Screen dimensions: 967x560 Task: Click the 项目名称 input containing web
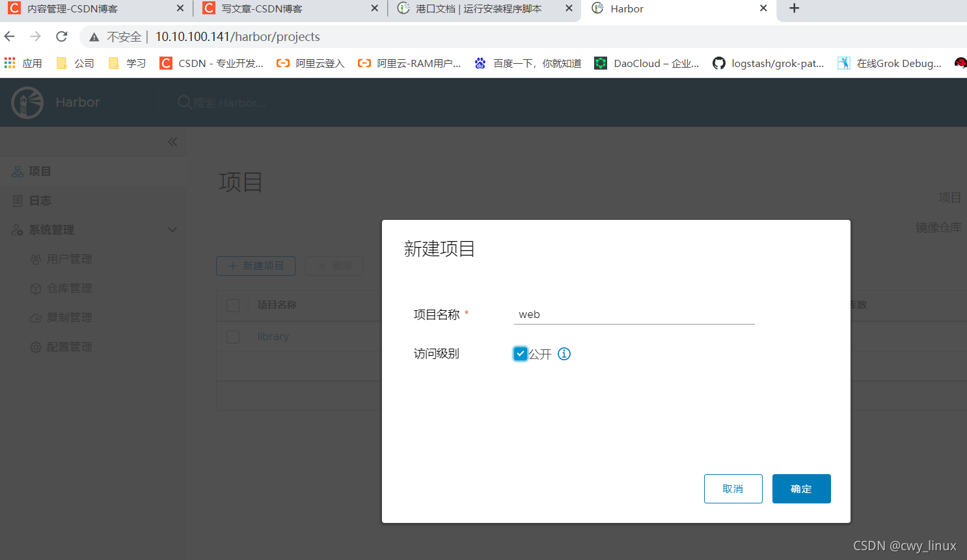coord(634,315)
